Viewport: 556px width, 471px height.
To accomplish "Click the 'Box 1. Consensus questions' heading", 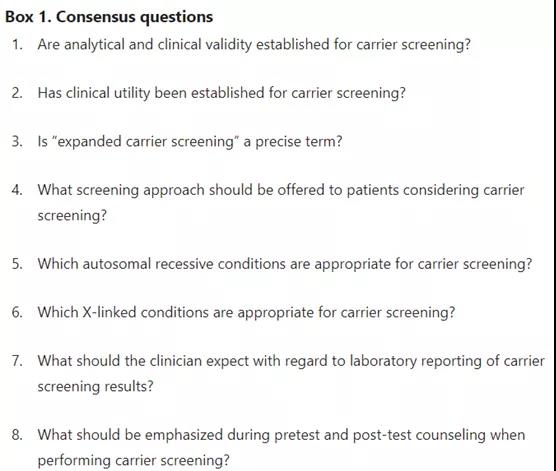I will [x=109, y=17].
